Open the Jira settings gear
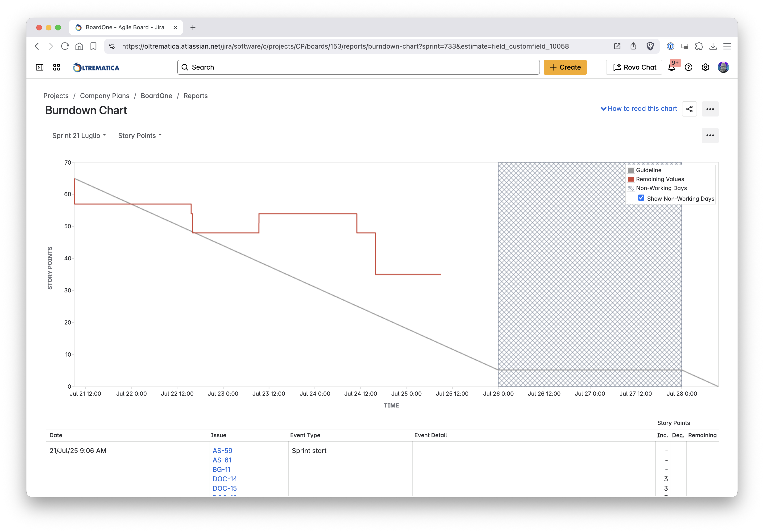 coord(706,67)
